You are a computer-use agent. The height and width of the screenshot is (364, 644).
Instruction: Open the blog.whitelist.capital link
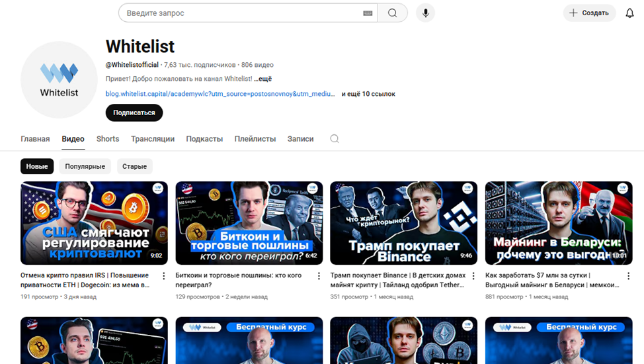click(220, 94)
